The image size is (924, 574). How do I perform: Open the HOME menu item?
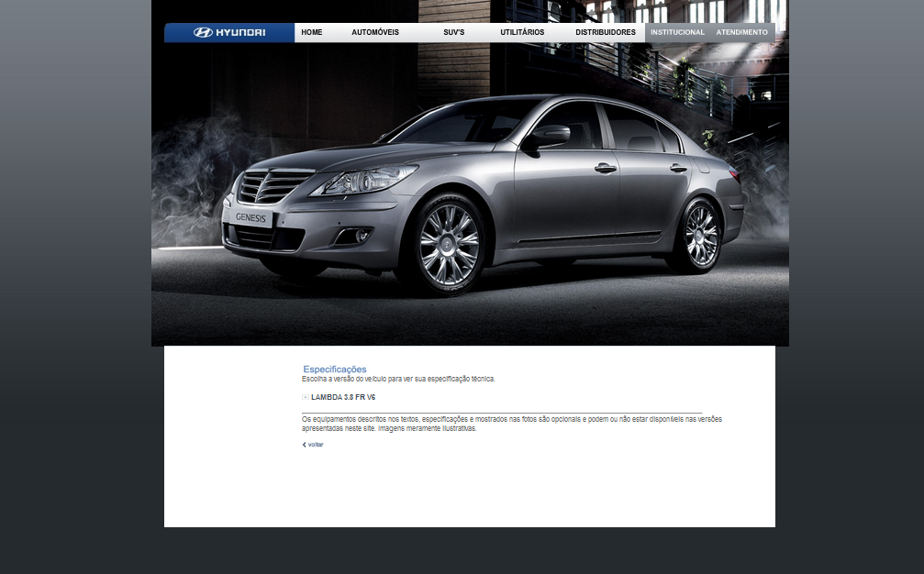tap(312, 32)
